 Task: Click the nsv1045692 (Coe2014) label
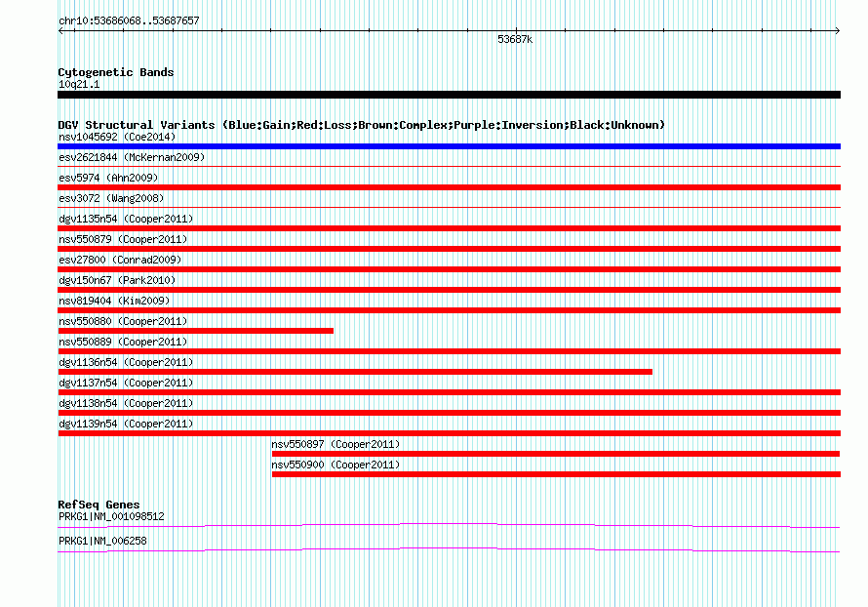point(117,137)
